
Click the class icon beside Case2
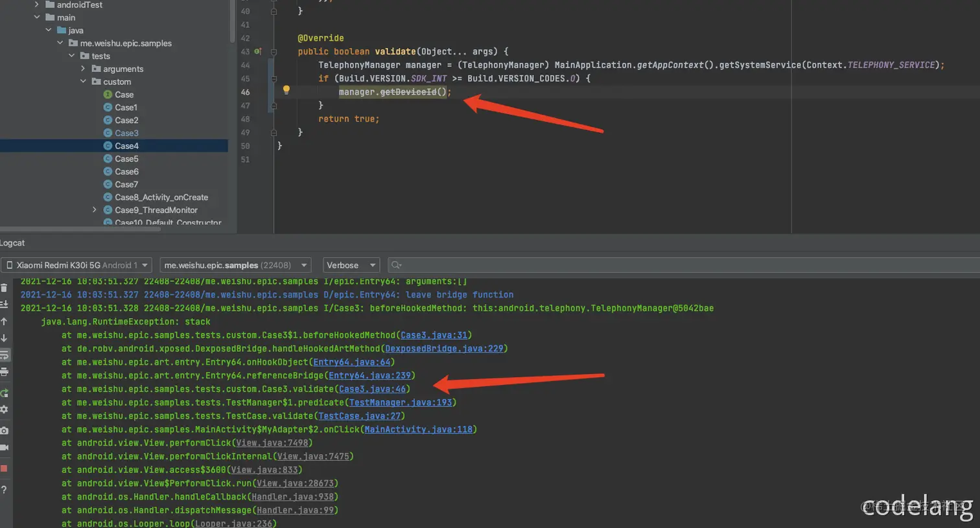pos(108,121)
